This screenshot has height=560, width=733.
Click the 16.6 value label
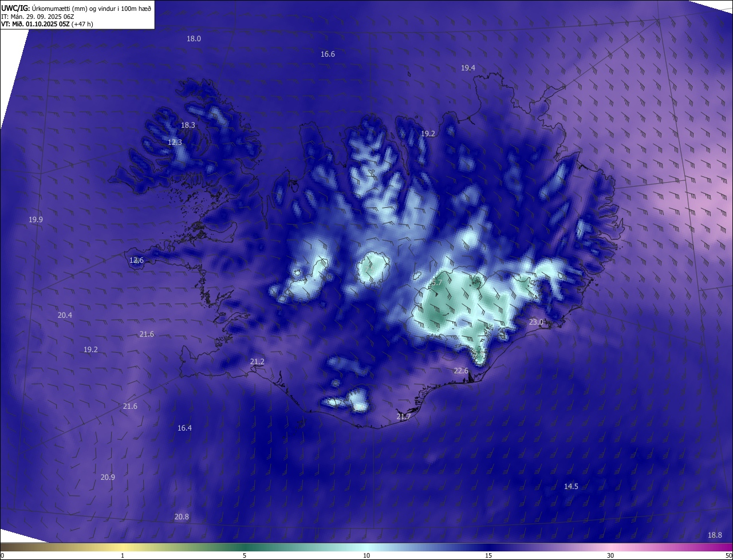328,54
